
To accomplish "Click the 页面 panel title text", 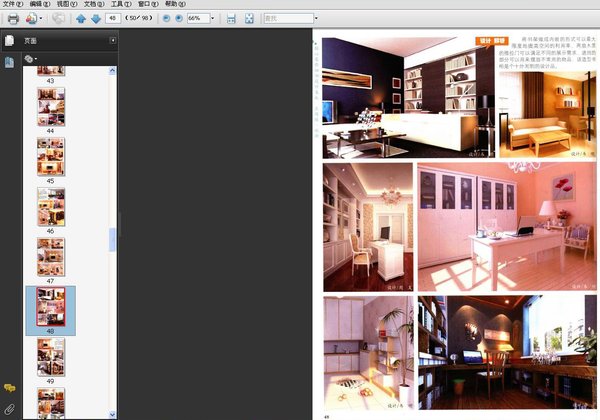I will (x=30, y=41).
